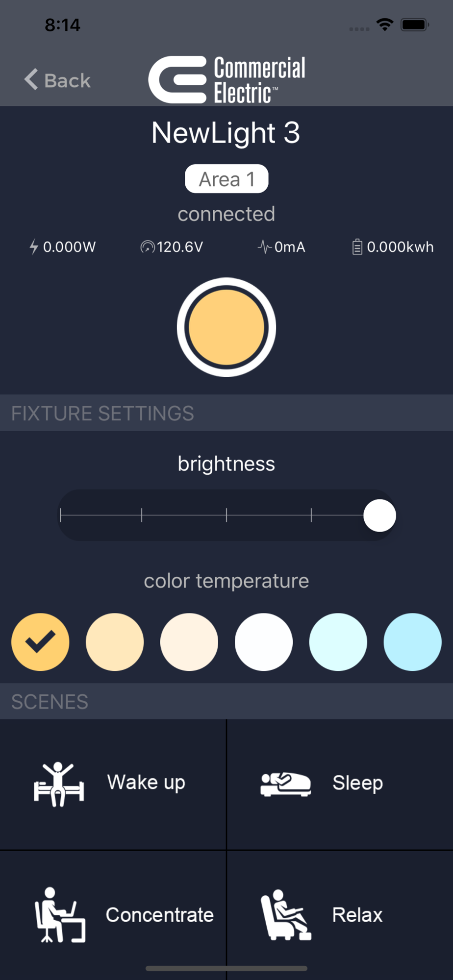Image resolution: width=453 pixels, height=980 pixels.
Task: Select the checked warm amber color temperature
Action: pos(40,642)
